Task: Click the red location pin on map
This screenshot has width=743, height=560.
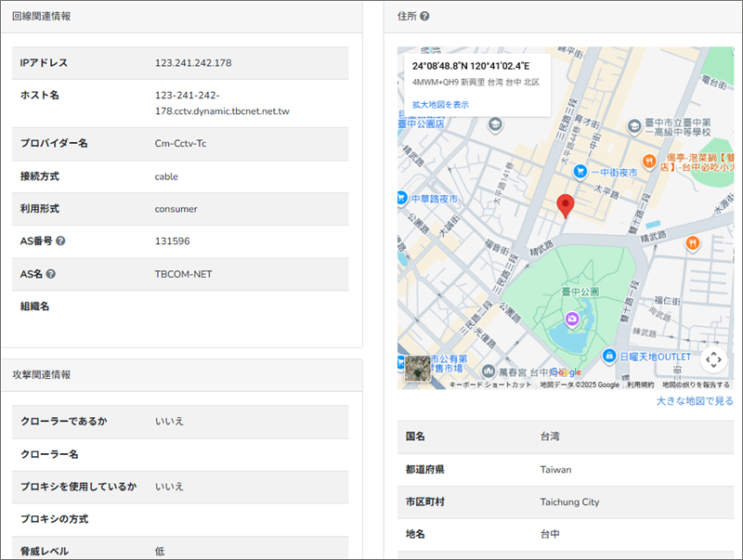Action: point(565,206)
